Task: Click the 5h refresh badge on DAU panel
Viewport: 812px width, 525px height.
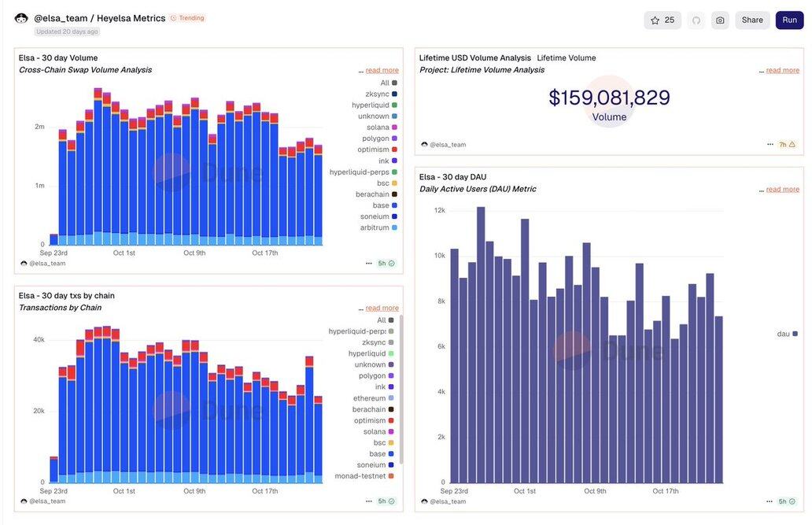Action: [787, 501]
